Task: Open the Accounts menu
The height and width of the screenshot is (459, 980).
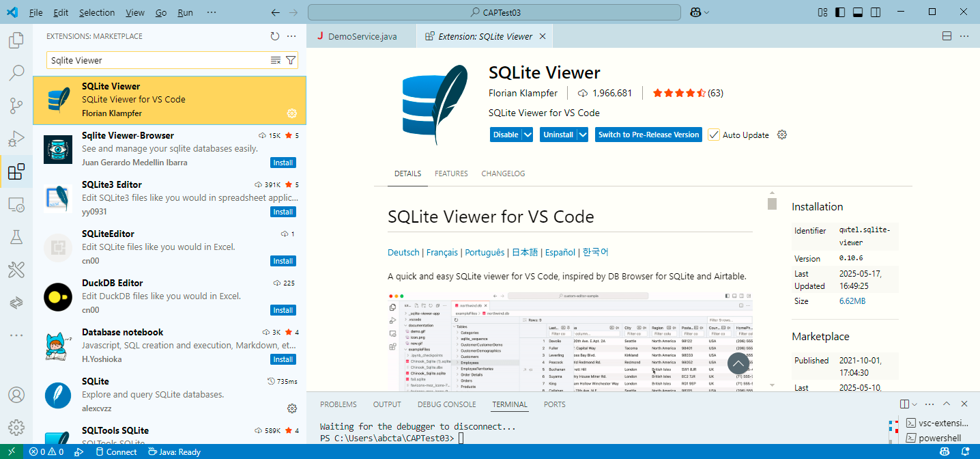Action: (x=16, y=395)
